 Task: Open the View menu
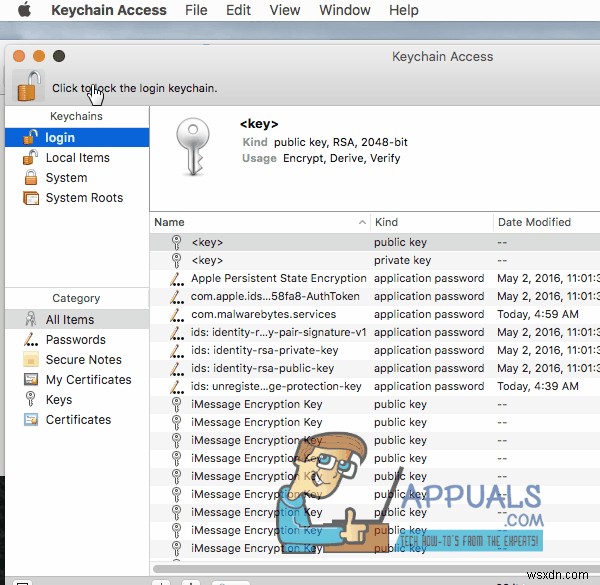click(x=285, y=10)
